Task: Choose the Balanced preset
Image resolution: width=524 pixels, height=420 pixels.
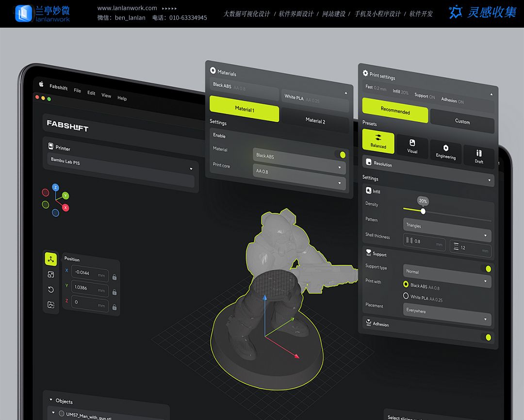Action: (378, 141)
